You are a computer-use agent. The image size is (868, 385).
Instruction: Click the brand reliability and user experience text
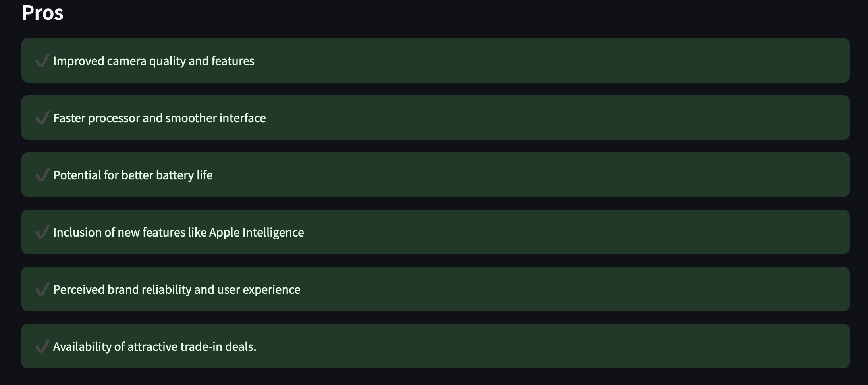[177, 290]
